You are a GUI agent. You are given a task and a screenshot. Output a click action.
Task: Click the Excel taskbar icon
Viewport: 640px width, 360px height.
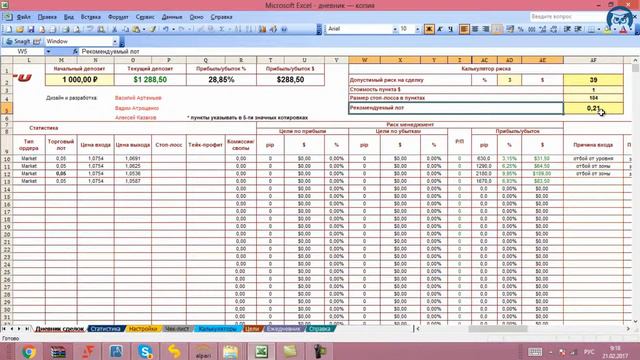[262, 351]
